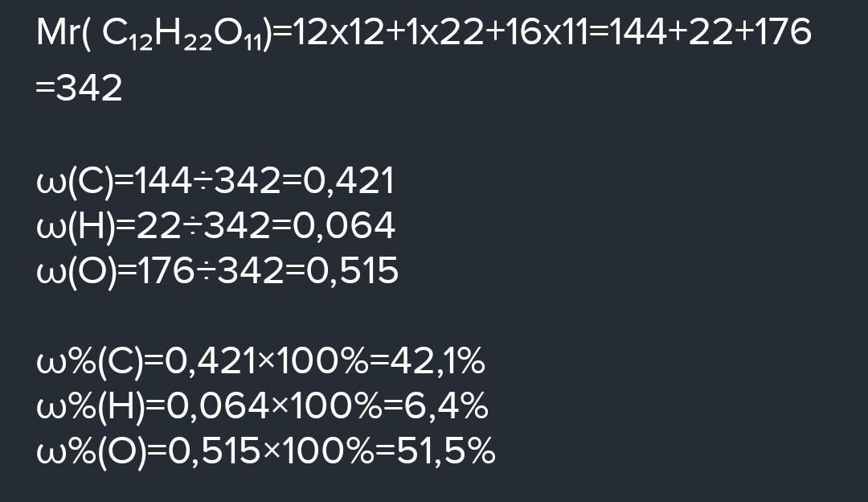
Task: Click the Mr(C12H22O11) formula text
Action: 154,33
